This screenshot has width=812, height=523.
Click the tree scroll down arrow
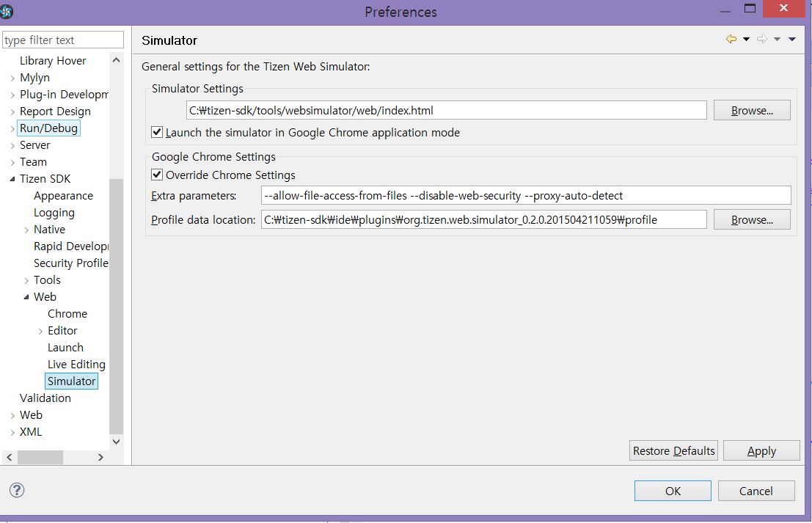pyautogui.click(x=117, y=442)
